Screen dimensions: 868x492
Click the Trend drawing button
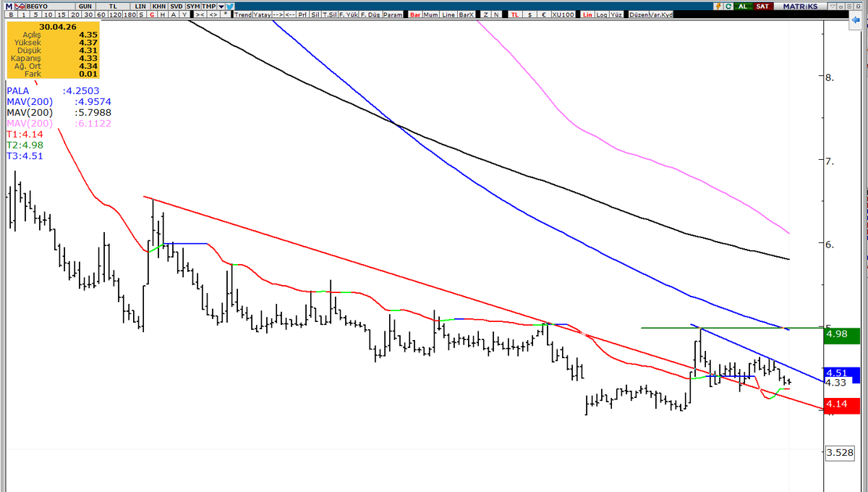(x=243, y=14)
